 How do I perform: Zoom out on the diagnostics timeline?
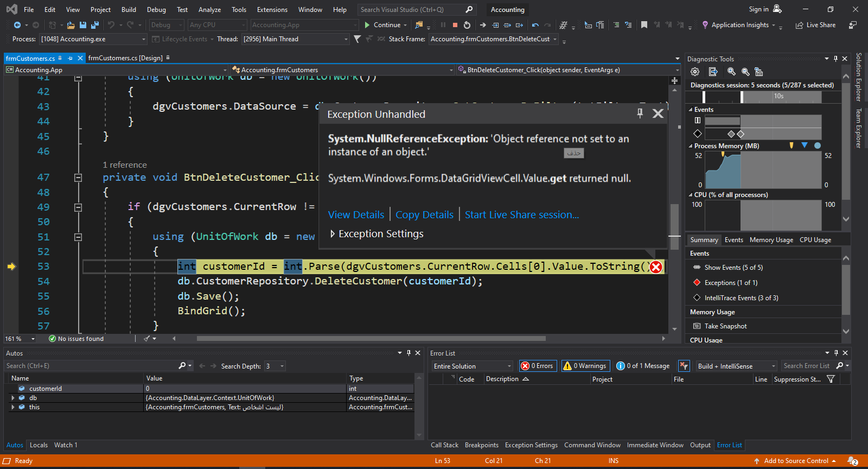click(x=745, y=72)
